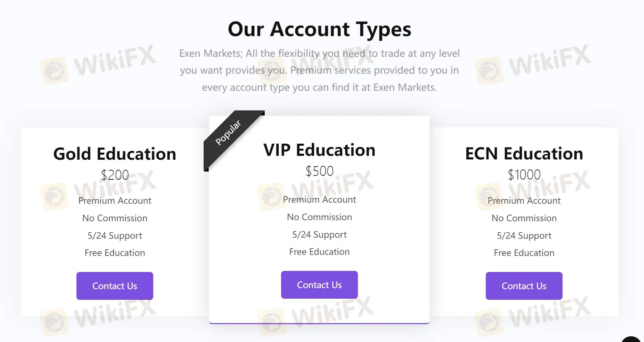Click Premium Account in Gold Education card

(115, 200)
